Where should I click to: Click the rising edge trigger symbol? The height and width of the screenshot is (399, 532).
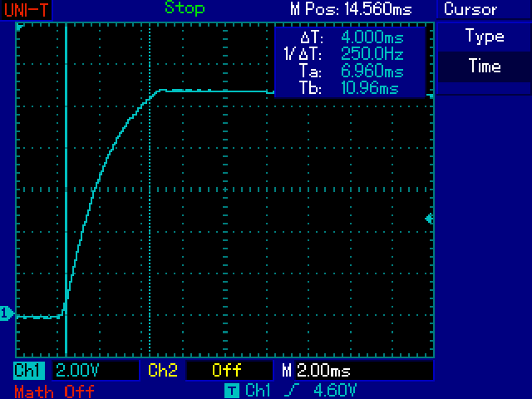click(x=292, y=391)
